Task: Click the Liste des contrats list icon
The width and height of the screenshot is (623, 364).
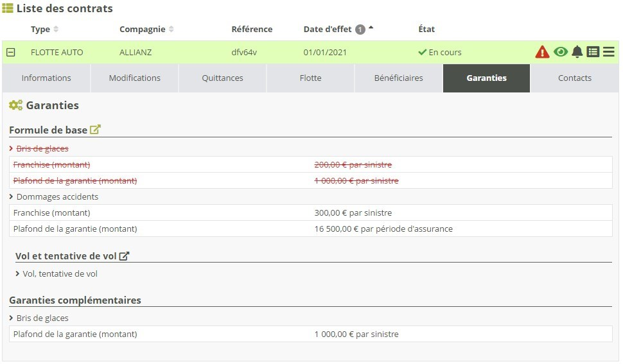Action: tap(8, 8)
